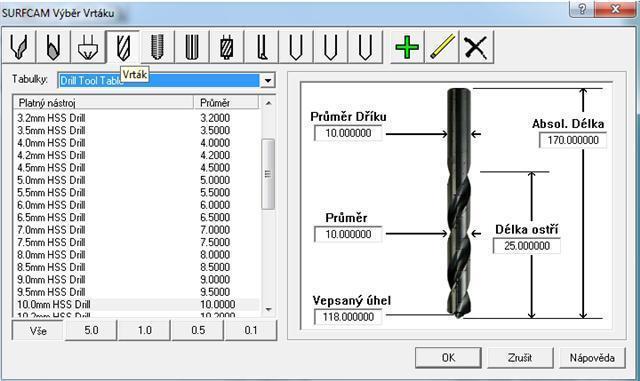This screenshot has height=381, width=640.
Task: Select the 5.0 increment filter tab
Action: click(91, 330)
